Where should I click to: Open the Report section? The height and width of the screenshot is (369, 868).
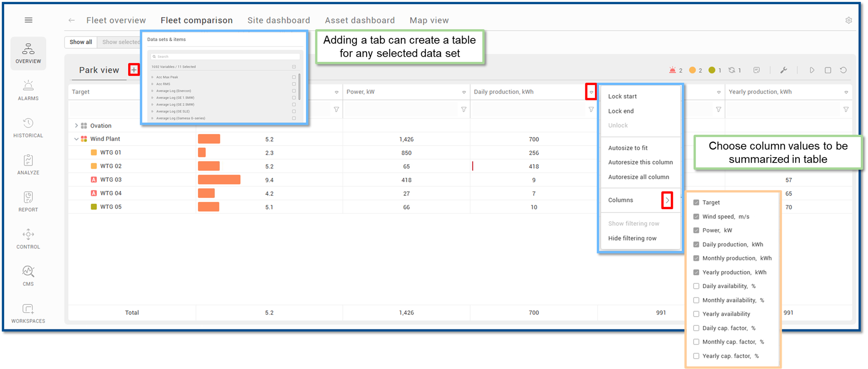point(28,201)
